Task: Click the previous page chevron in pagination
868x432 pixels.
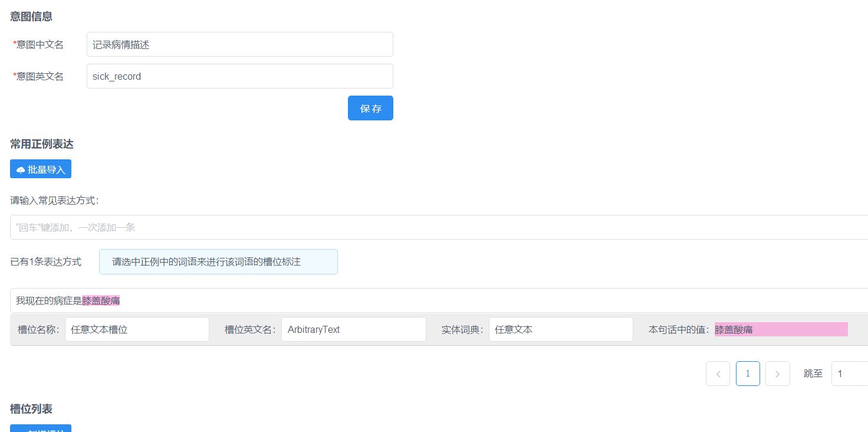Action: coord(718,373)
